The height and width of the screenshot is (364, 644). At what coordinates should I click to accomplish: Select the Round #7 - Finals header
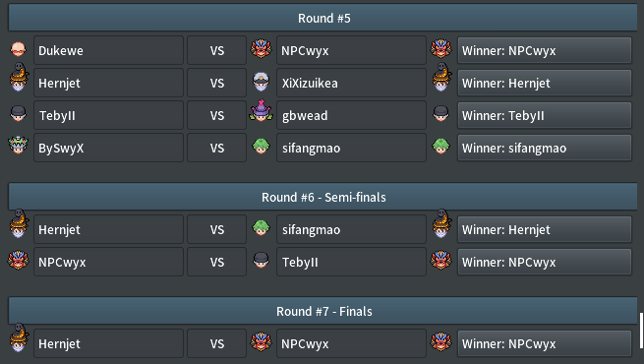pyautogui.click(x=322, y=312)
